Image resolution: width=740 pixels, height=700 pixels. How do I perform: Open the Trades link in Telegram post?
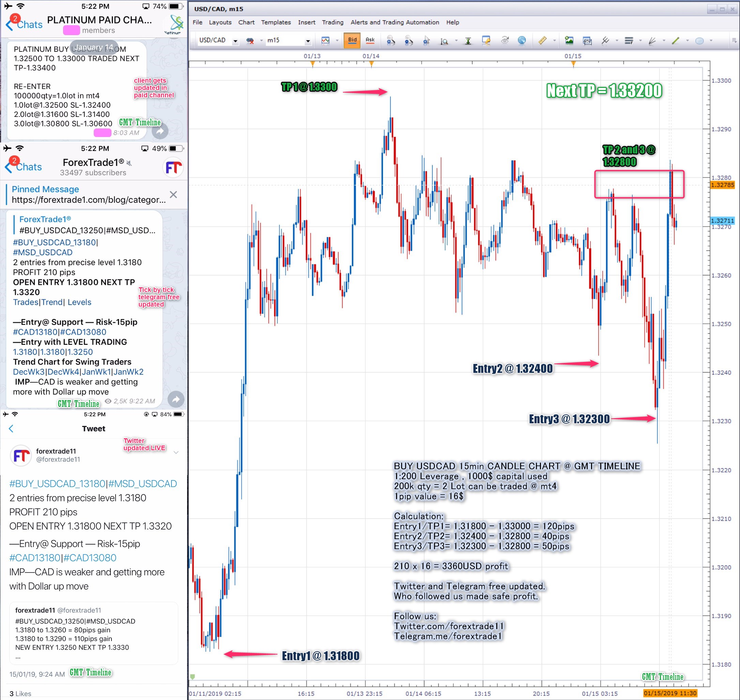point(25,302)
